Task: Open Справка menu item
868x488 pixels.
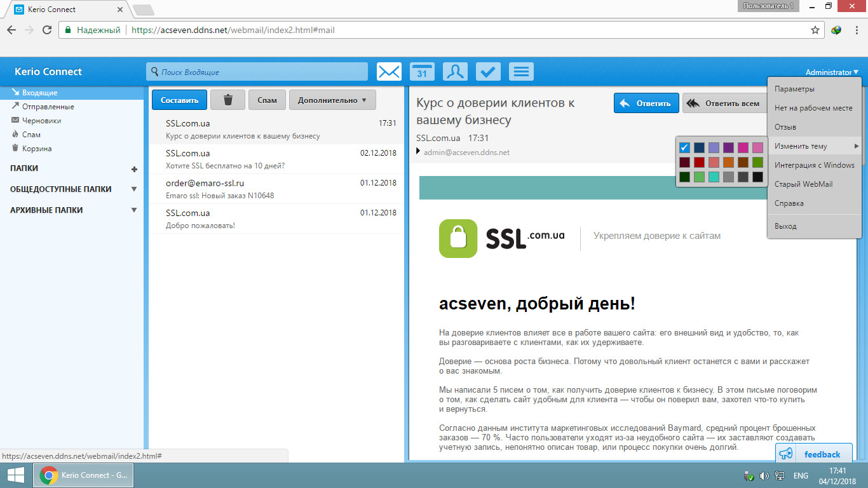Action: [x=815, y=203]
